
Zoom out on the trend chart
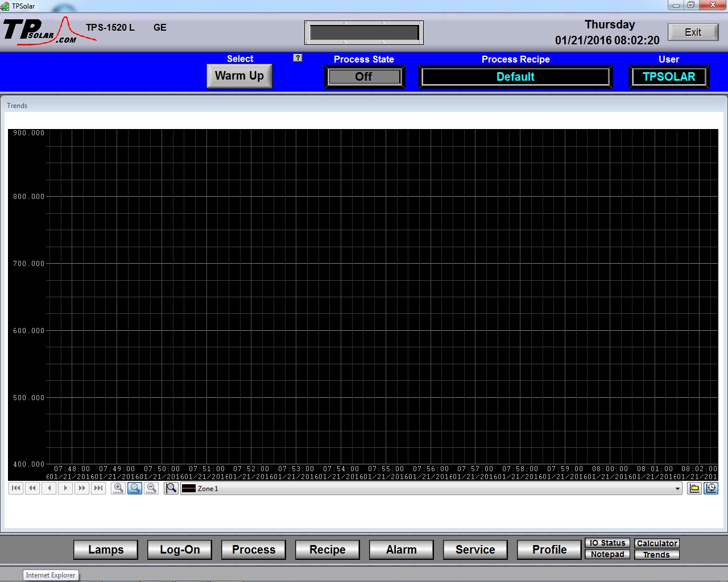point(151,488)
